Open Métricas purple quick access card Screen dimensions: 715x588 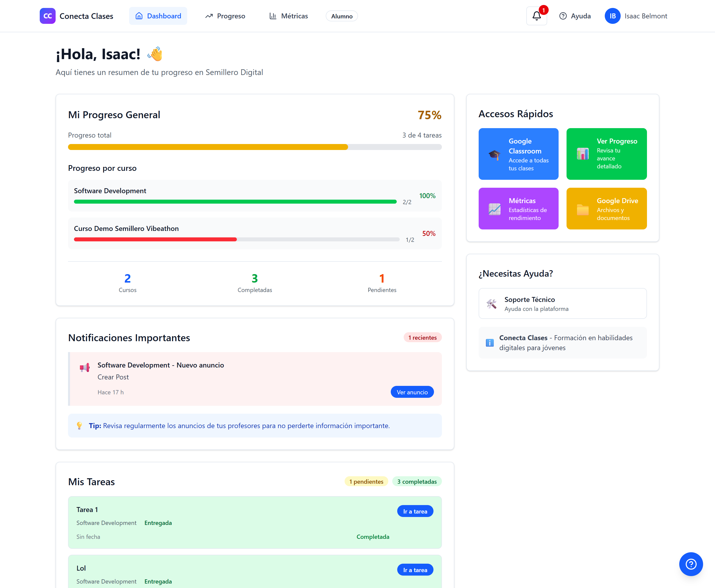tap(518, 209)
